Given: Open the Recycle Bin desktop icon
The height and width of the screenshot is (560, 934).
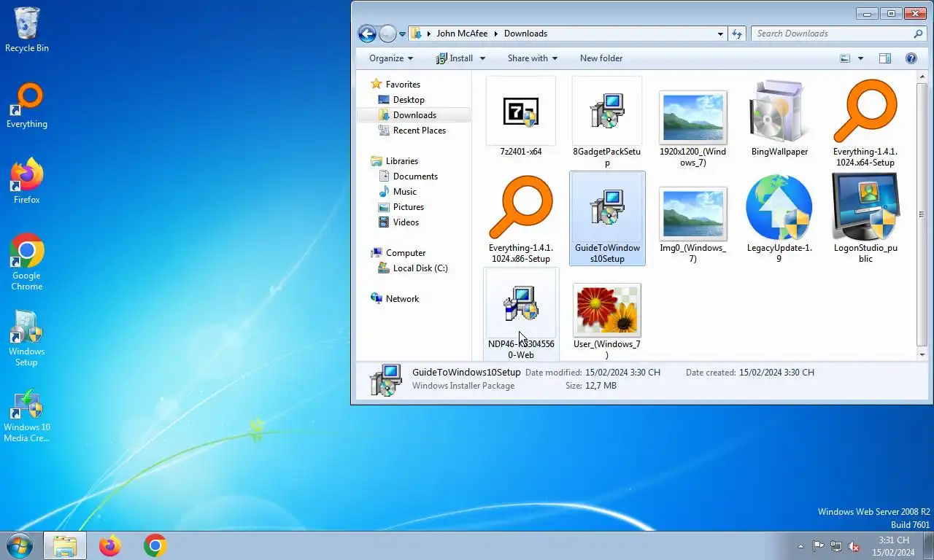Looking at the screenshot, I should click(27, 29).
